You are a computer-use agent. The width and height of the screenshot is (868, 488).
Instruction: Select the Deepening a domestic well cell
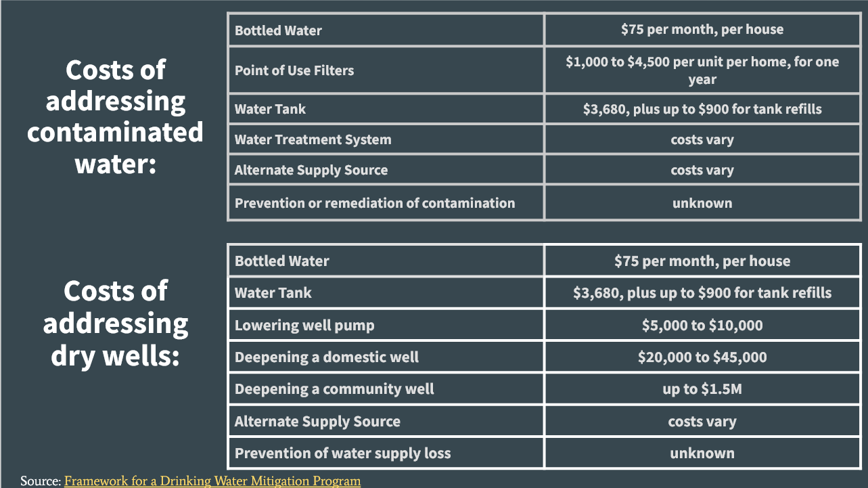(x=386, y=357)
